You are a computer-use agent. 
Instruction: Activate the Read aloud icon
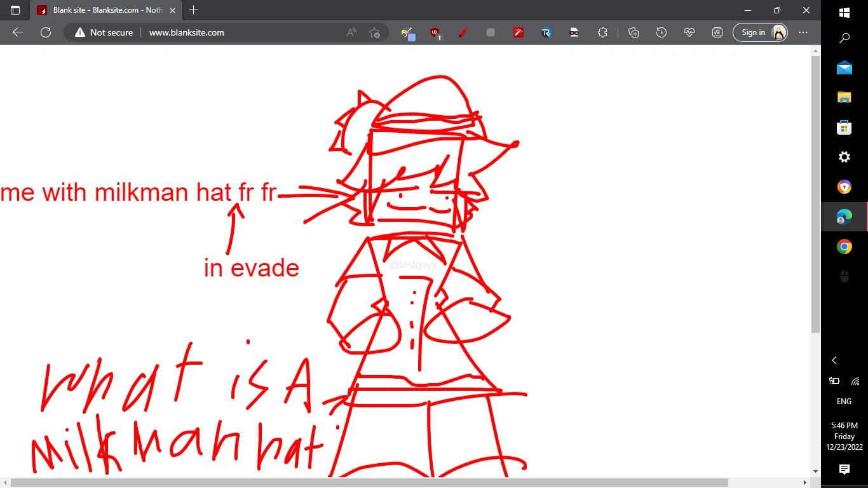351,32
